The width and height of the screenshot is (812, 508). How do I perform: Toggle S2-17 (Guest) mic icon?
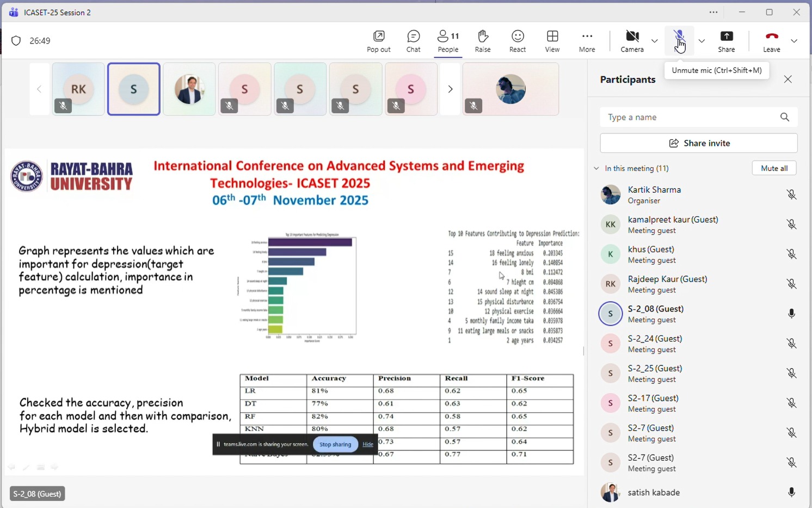tap(791, 403)
